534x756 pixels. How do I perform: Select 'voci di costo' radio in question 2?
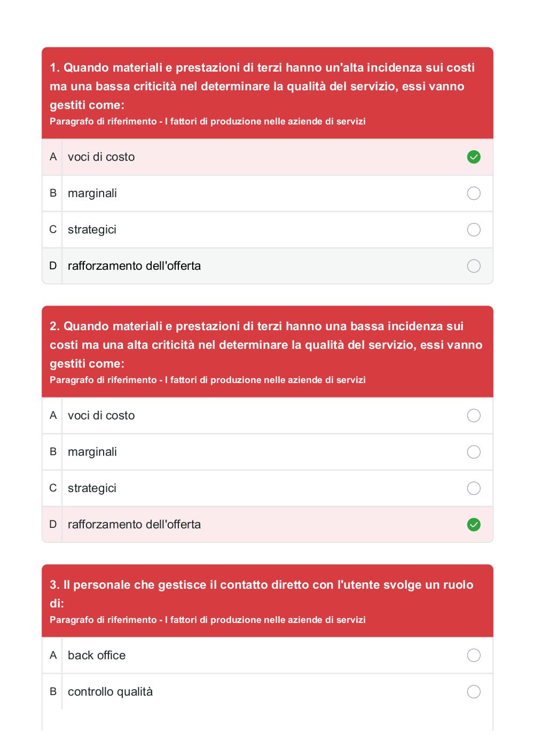(x=474, y=416)
